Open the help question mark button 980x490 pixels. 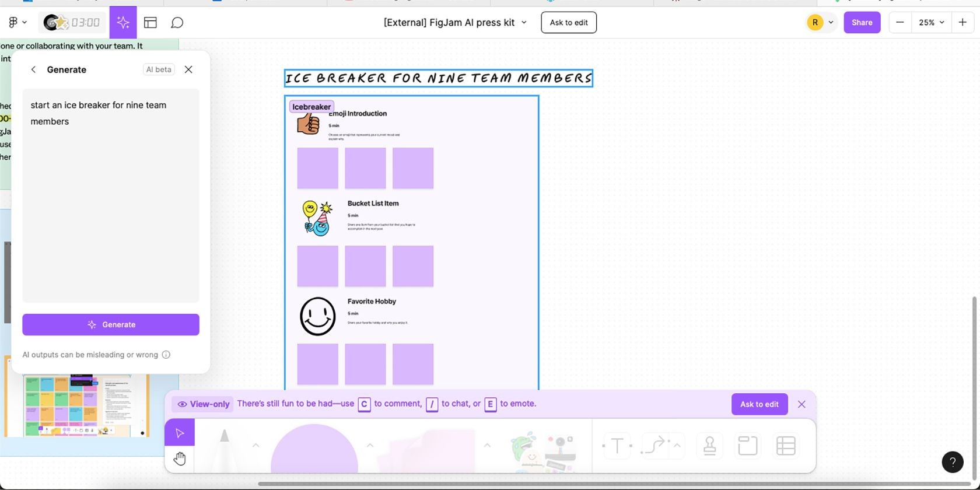point(953,462)
